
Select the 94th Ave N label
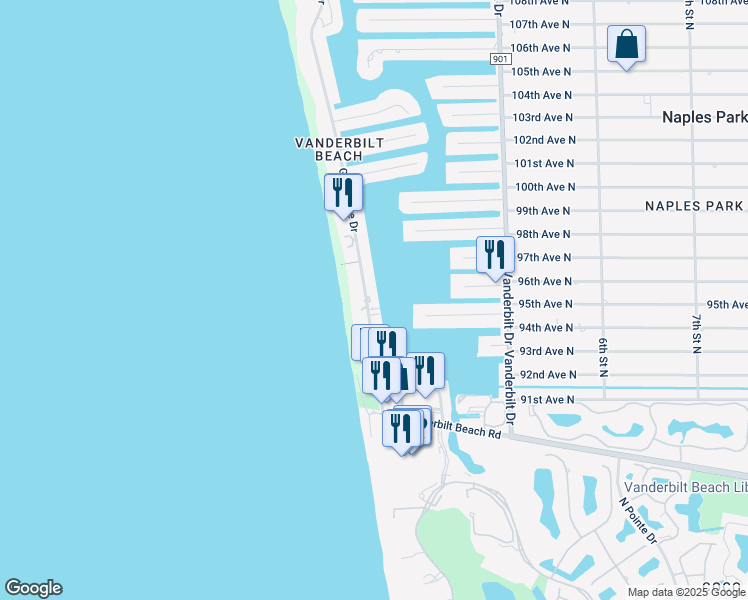click(546, 328)
